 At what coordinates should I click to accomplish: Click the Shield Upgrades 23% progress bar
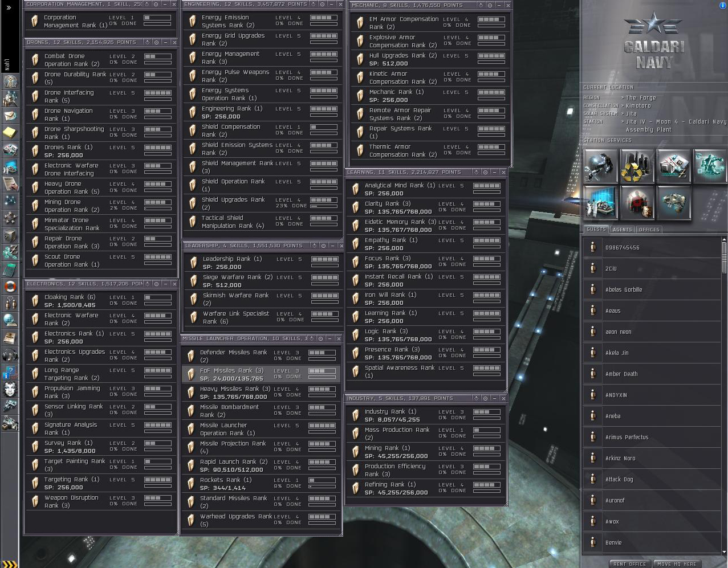tap(323, 206)
